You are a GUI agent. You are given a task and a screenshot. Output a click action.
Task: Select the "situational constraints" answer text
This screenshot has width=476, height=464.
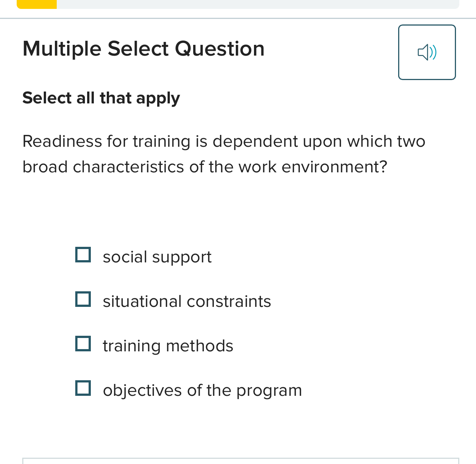point(187,301)
